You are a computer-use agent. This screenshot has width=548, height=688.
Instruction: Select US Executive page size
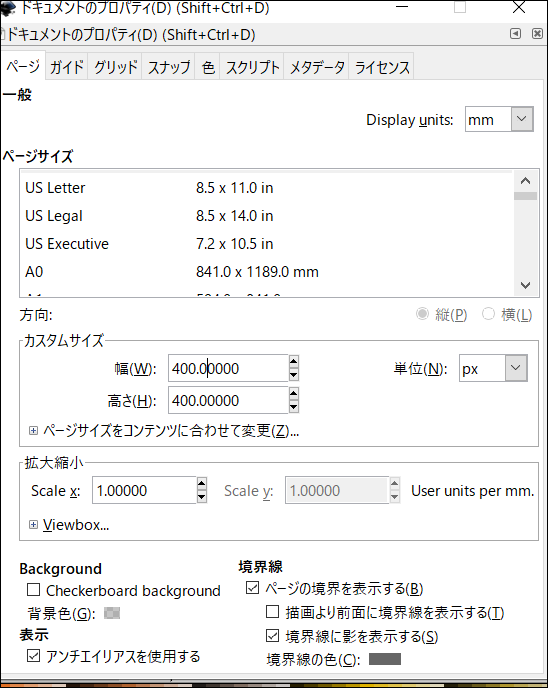(x=266, y=244)
